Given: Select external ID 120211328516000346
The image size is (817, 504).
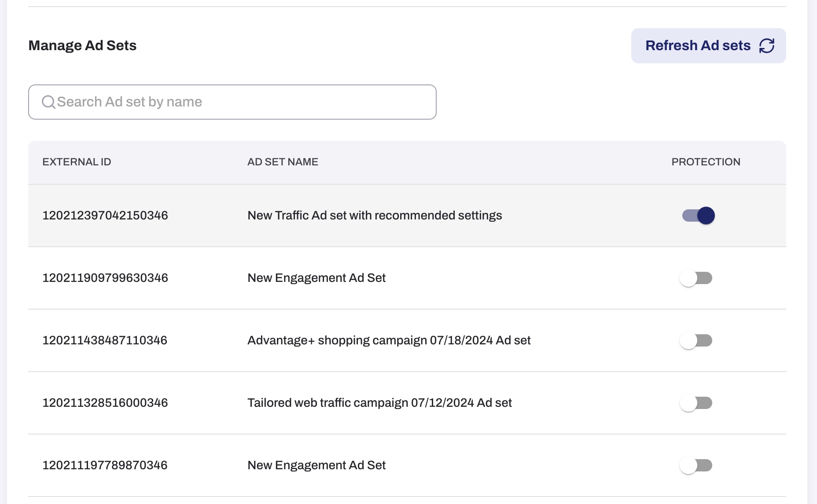Looking at the screenshot, I should point(105,403).
